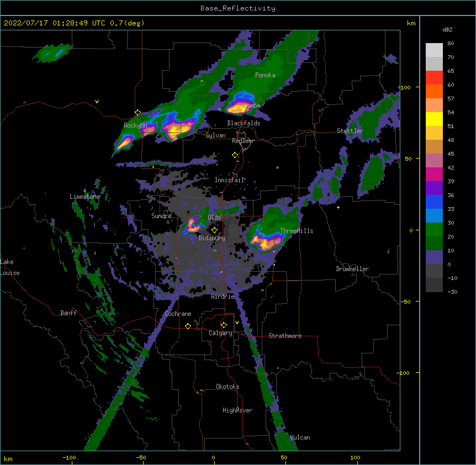Click the km label at bottom left
Viewport: 476px width, 465px height.
(8, 458)
